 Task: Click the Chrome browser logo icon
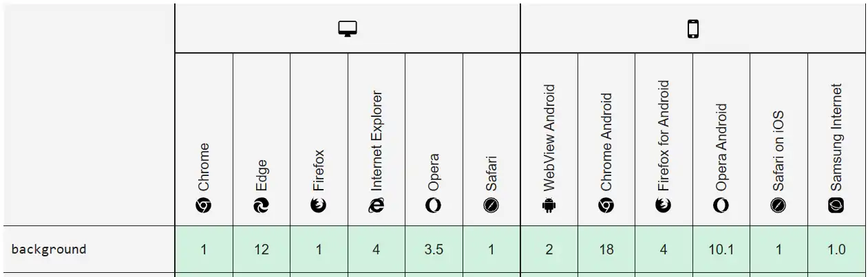point(204,205)
